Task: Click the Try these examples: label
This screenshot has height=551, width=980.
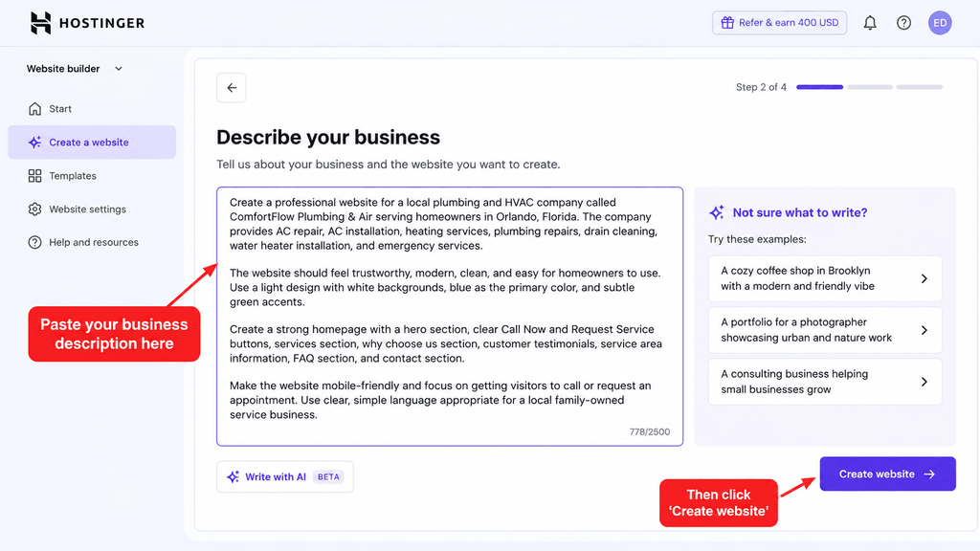Action: [x=757, y=239]
